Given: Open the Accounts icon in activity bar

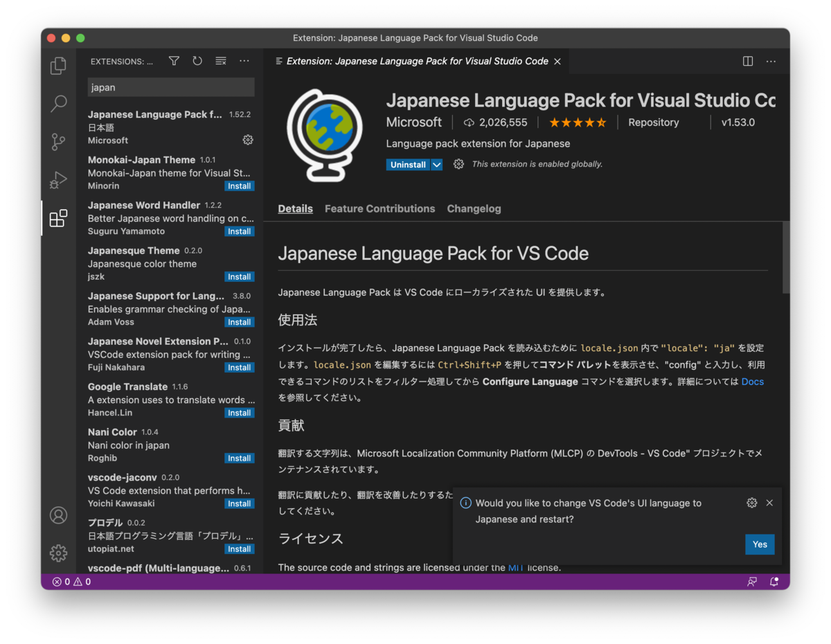Looking at the screenshot, I should click(x=58, y=515).
